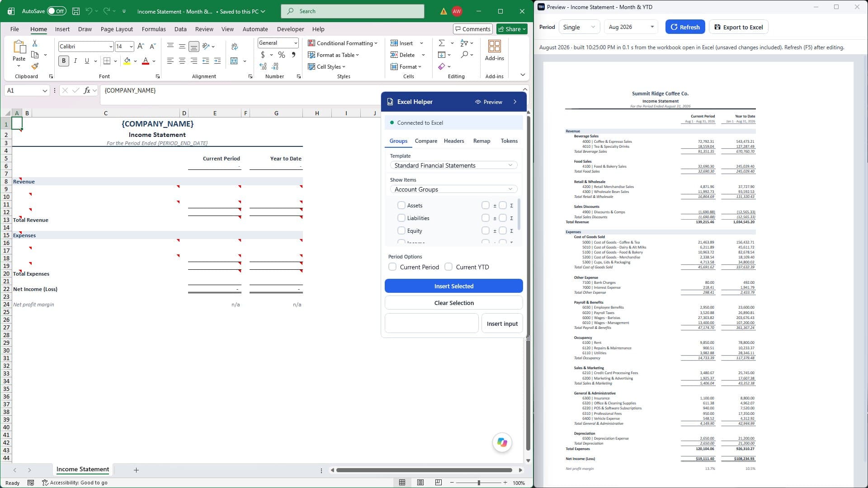Click the Clear Selection button
The width and height of the screenshot is (868, 488).
point(453,303)
